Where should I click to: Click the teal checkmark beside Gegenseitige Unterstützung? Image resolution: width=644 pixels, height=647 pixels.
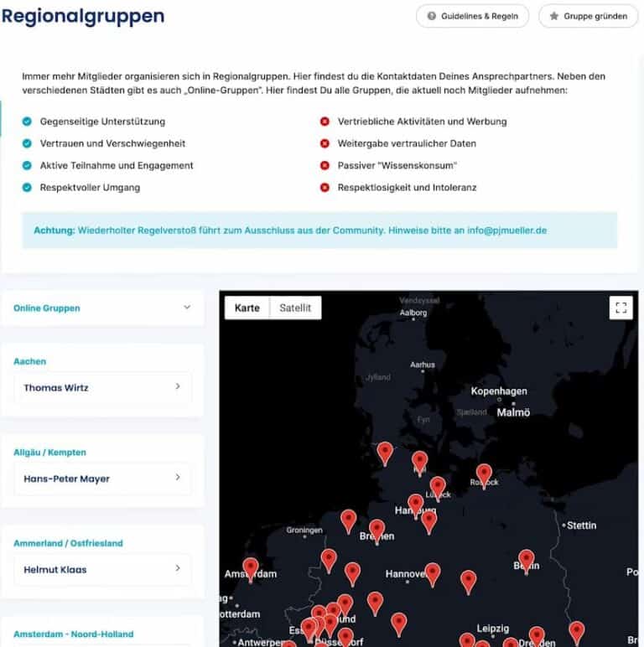pos(28,122)
